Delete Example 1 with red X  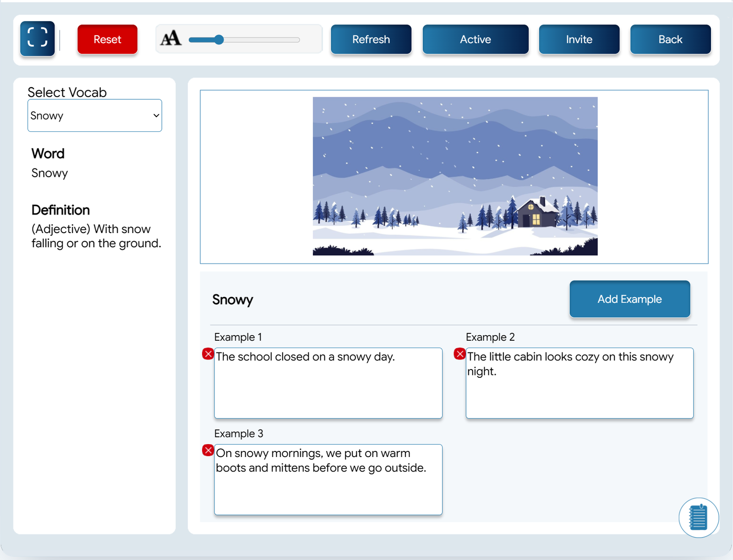(x=208, y=354)
